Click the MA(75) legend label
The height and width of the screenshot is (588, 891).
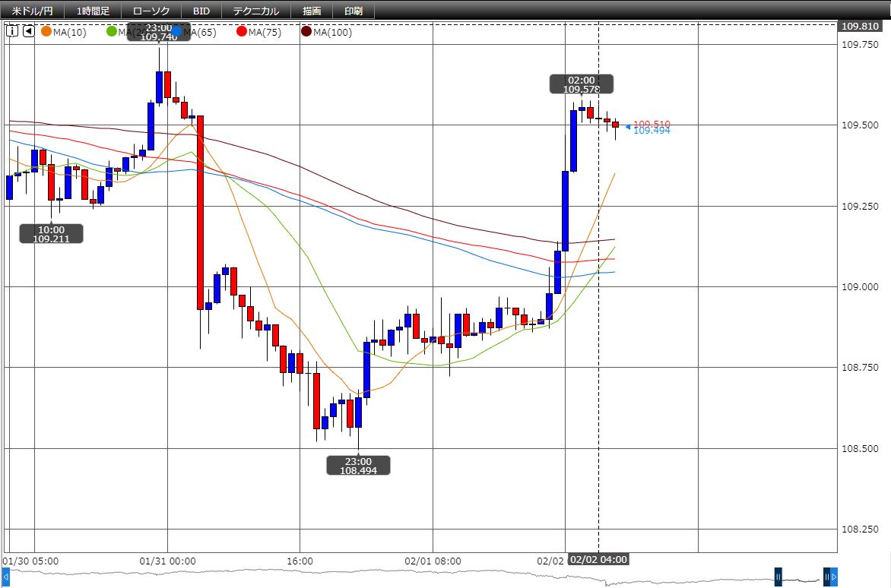pos(265,33)
